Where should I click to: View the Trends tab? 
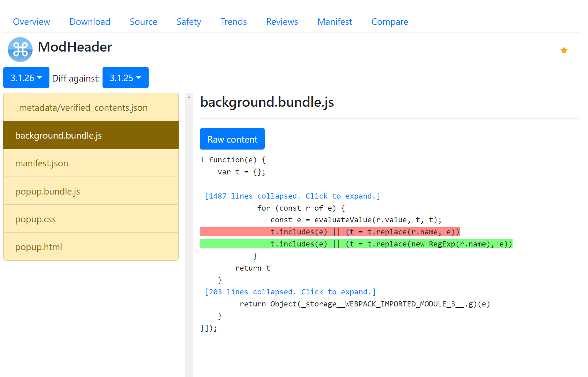pos(234,22)
